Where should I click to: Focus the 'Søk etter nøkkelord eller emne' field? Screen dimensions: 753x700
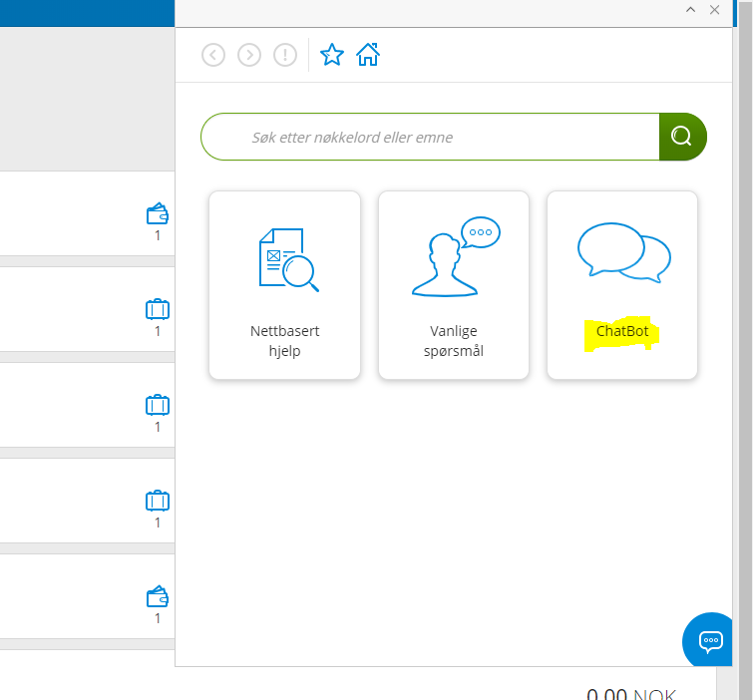pos(430,137)
